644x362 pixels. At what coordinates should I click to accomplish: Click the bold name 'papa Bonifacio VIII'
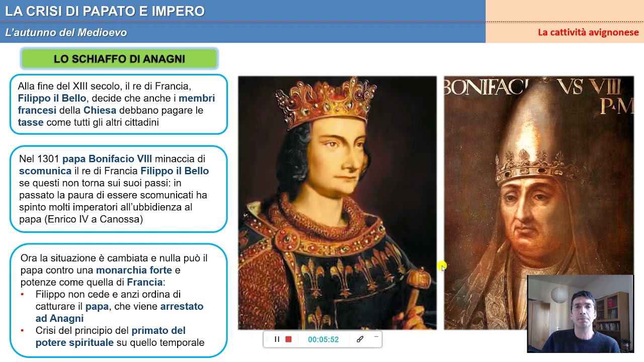coord(107,159)
